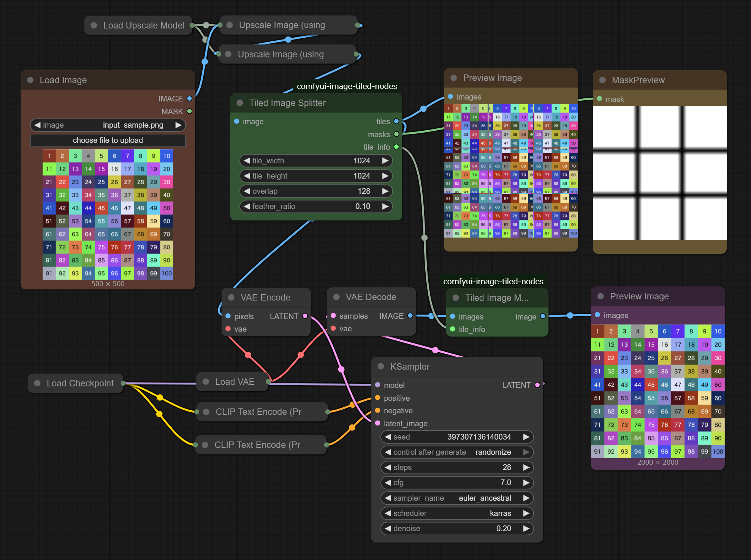
Task: Increase tile_width using its right arrow
Action: tap(385, 161)
